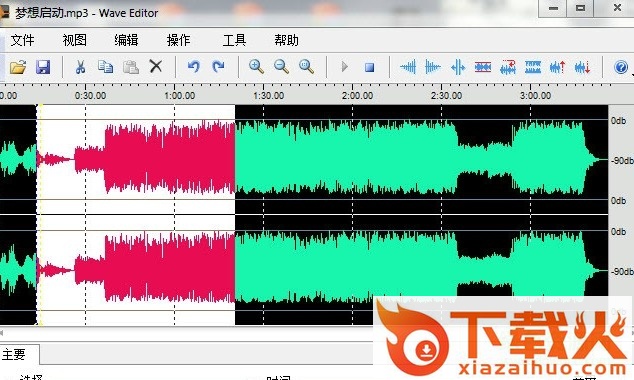Copy the selected audio region
Screen dimensions: 634x380
pyautogui.click(x=105, y=67)
